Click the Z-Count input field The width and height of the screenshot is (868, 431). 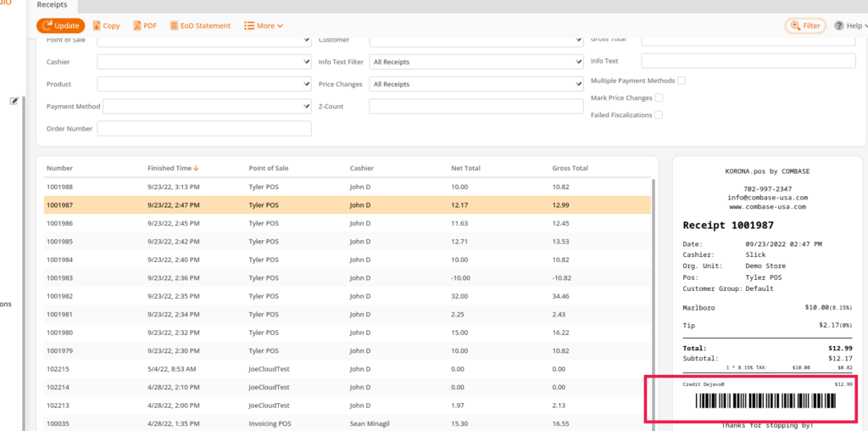point(476,106)
